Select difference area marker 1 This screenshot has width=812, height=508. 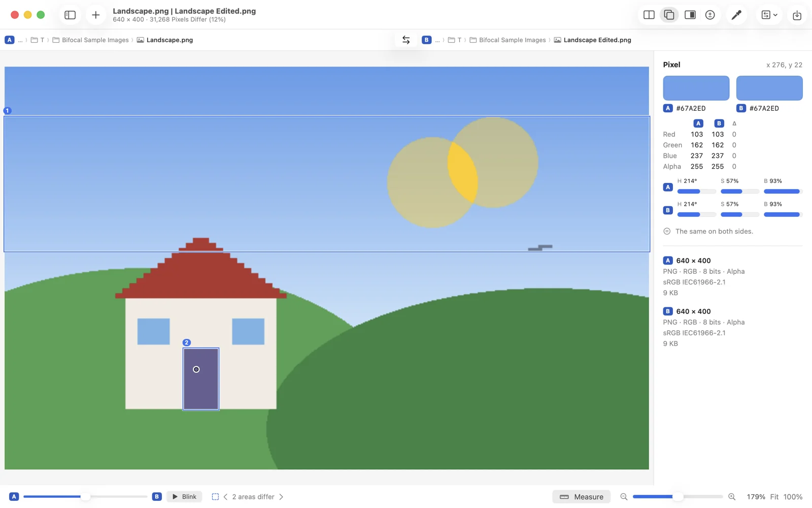[x=7, y=110]
